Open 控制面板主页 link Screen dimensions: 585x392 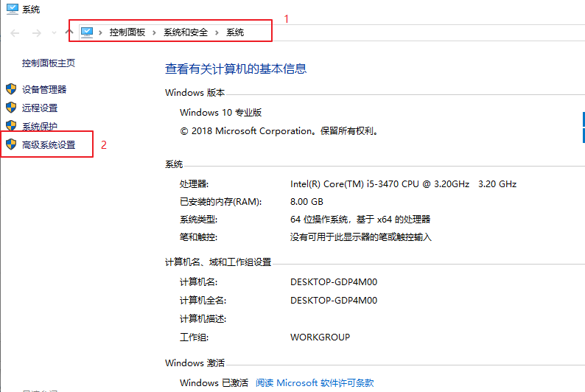click(49, 63)
